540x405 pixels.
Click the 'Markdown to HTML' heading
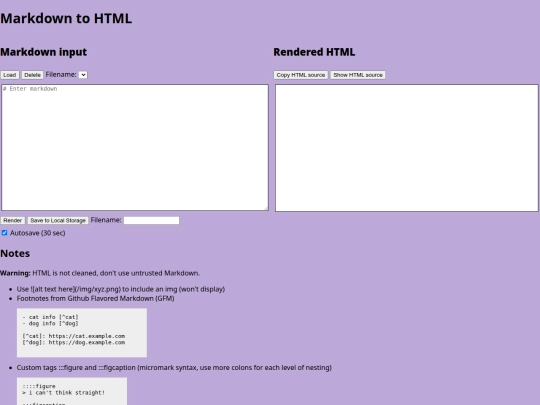(x=66, y=18)
